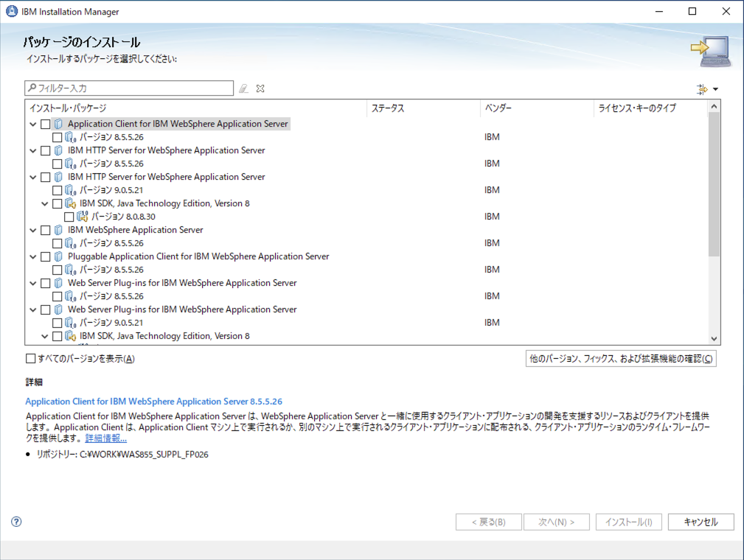
Task: Collapse the first Web Server Plug-ins node
Action: click(32, 284)
